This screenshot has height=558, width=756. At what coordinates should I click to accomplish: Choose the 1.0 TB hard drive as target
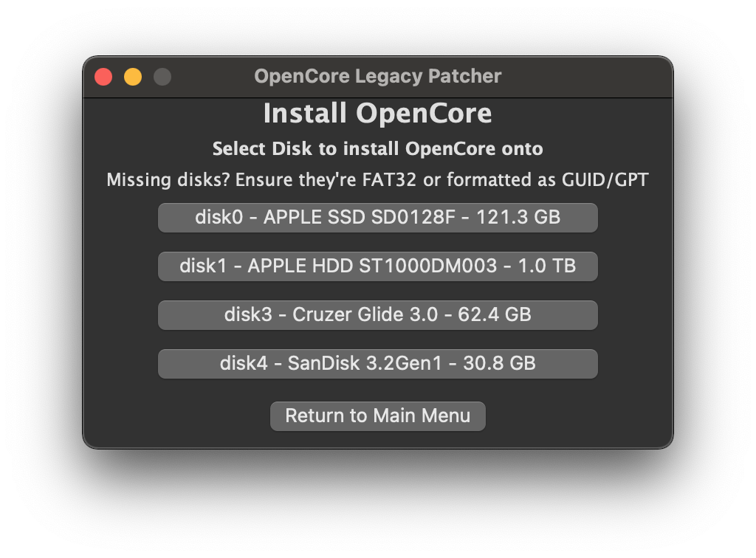point(377,266)
